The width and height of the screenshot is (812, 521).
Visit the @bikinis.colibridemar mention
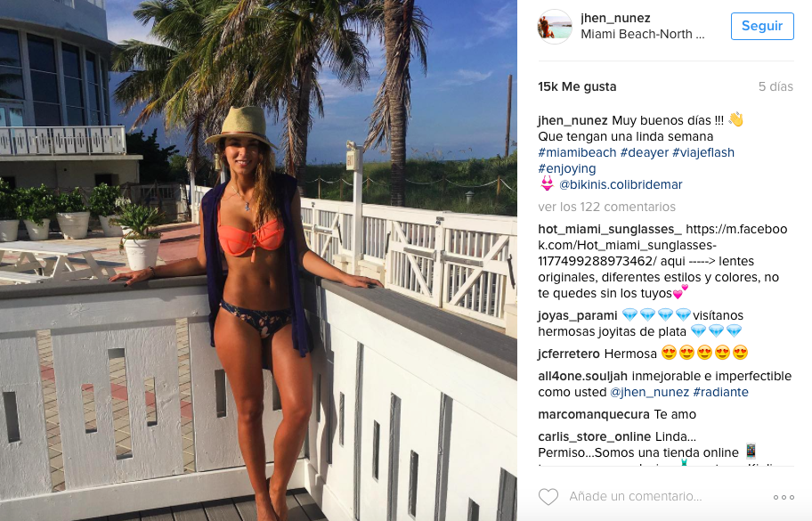point(621,184)
